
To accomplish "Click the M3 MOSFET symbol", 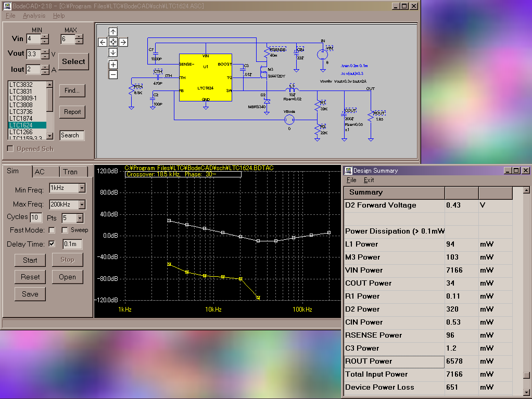I will tap(263, 71).
